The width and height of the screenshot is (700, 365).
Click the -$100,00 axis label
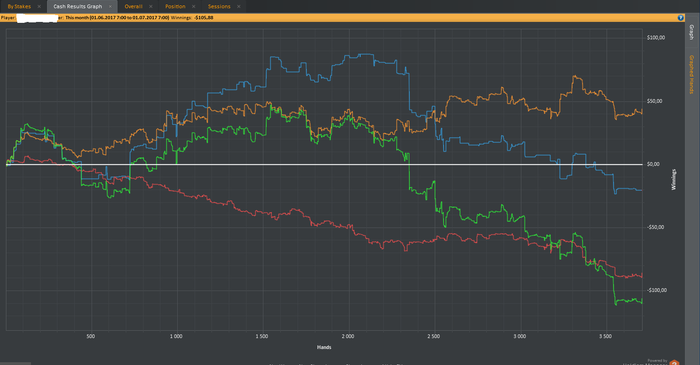pos(656,290)
